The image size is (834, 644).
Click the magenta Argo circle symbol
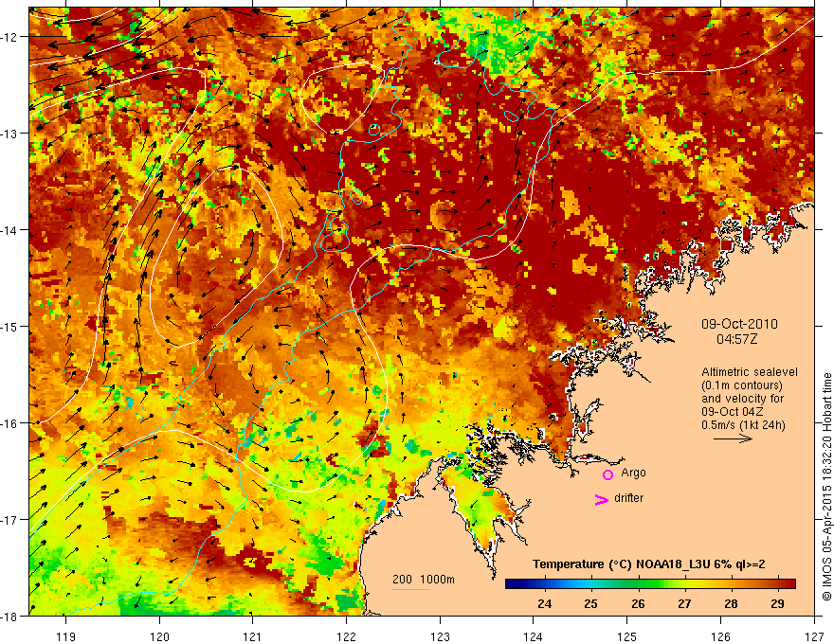pyautogui.click(x=607, y=474)
